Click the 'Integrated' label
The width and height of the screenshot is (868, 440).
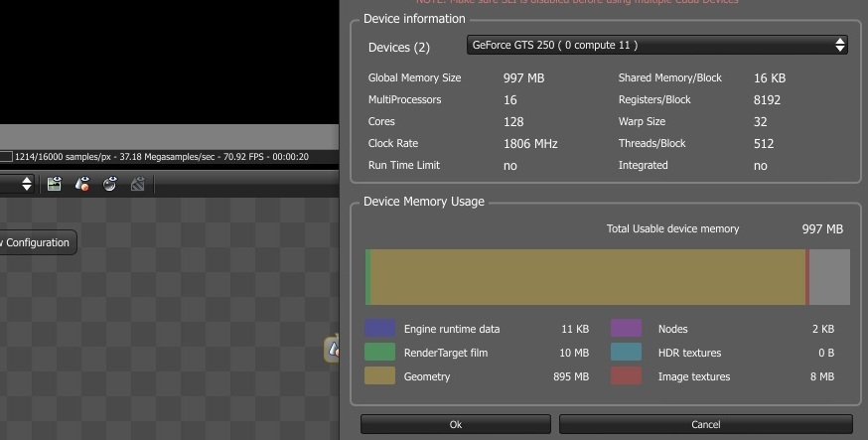[x=643, y=165]
